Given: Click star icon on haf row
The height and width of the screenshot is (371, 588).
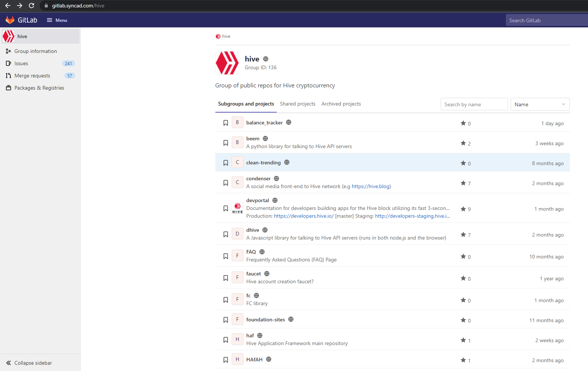Looking at the screenshot, I should [x=463, y=340].
